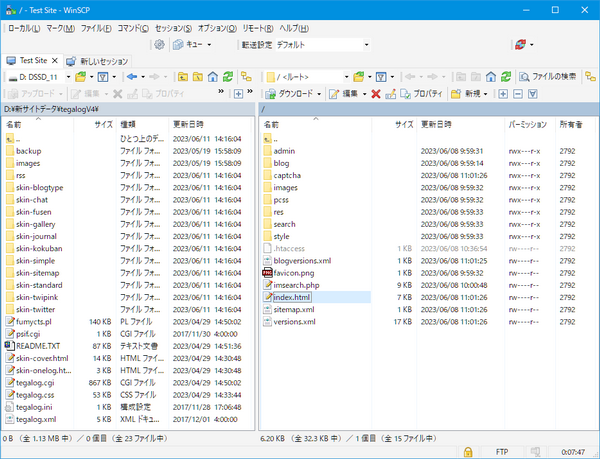Sort local files by サイズ column
The image size is (600, 459).
click(x=95, y=124)
